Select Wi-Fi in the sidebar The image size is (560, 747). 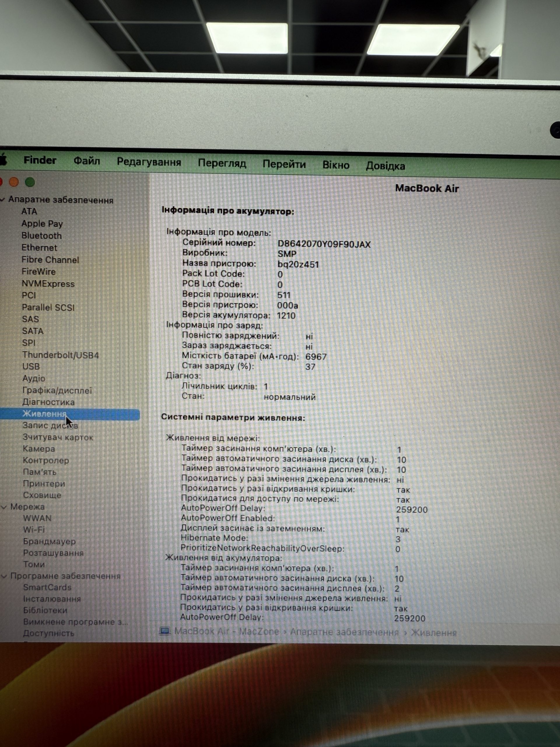34,530
